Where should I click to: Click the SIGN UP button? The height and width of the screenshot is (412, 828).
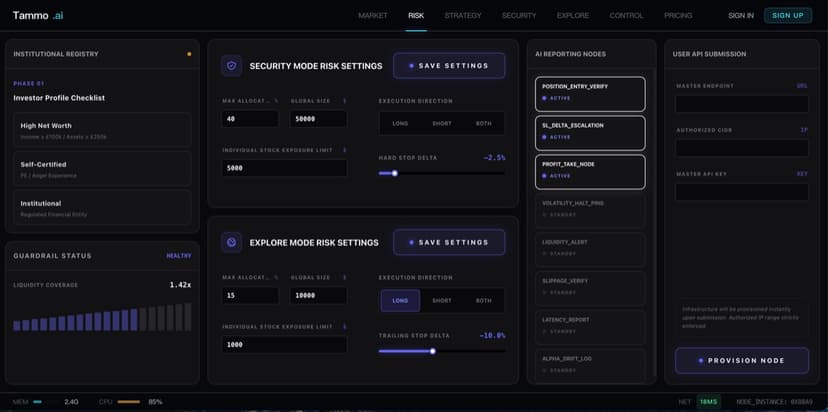coord(787,15)
